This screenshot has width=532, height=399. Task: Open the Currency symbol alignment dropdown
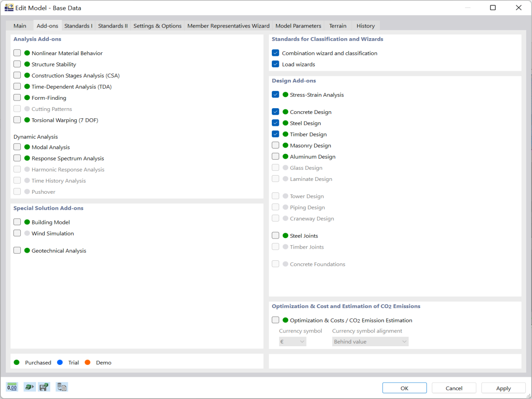tap(370, 342)
